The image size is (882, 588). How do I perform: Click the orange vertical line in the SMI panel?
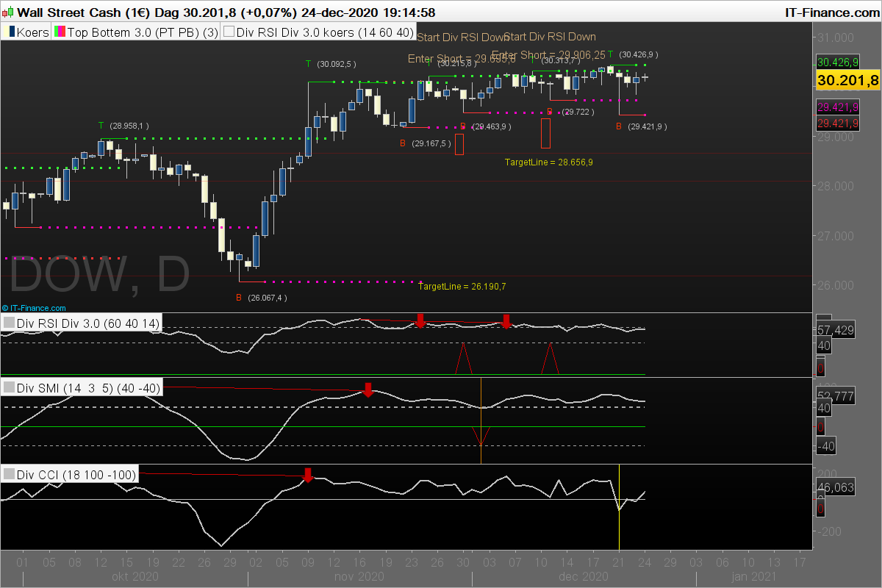click(x=481, y=420)
